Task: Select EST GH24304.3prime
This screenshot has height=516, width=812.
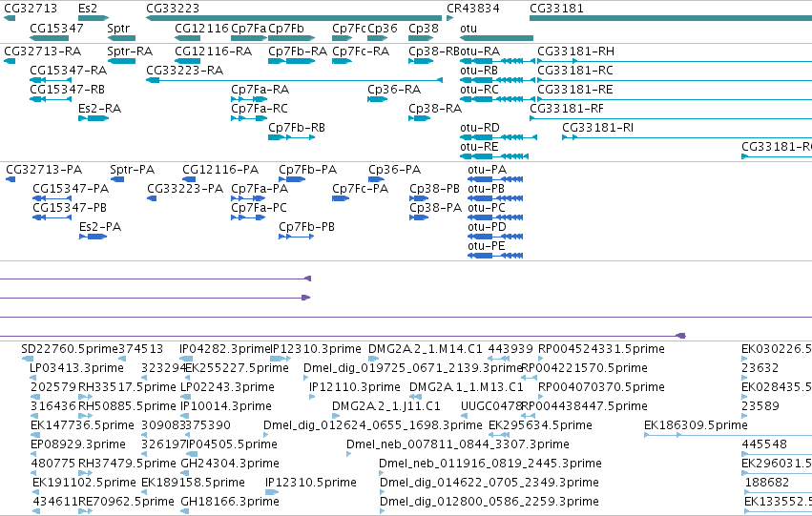Action: pyautogui.click(x=185, y=473)
